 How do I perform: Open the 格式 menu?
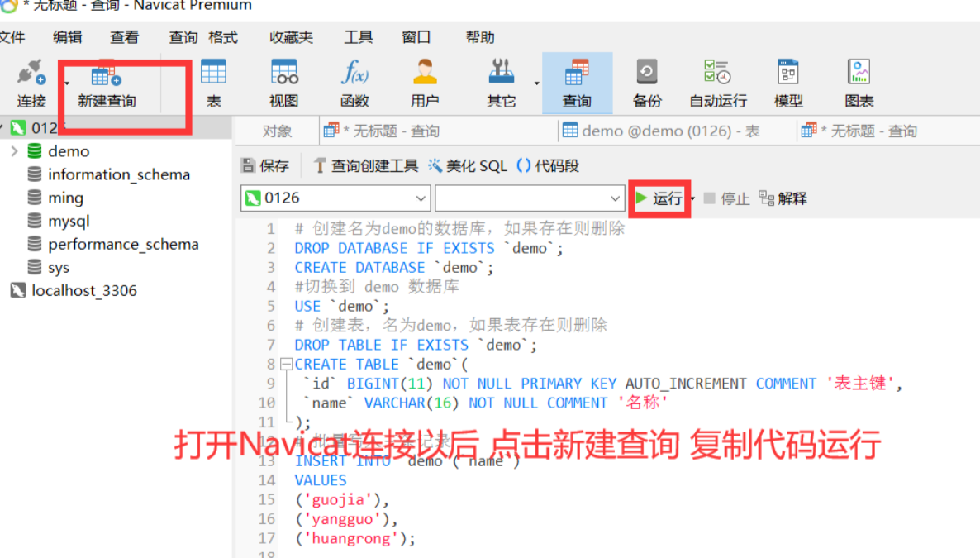(223, 37)
